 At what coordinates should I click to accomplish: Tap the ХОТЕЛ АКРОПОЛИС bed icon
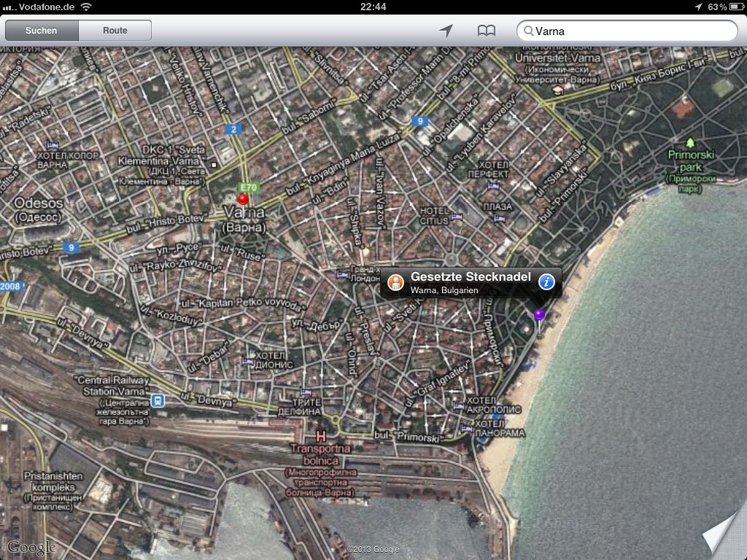pos(458,406)
